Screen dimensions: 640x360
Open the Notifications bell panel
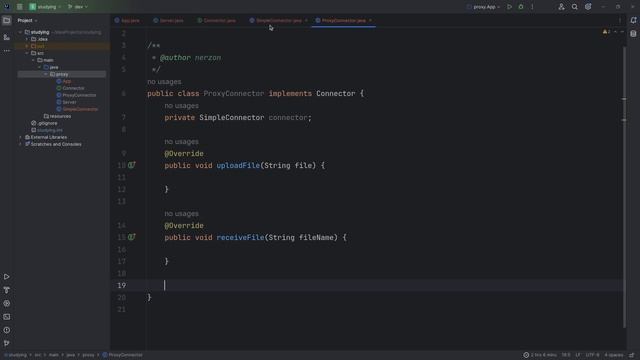[x=633, y=20]
